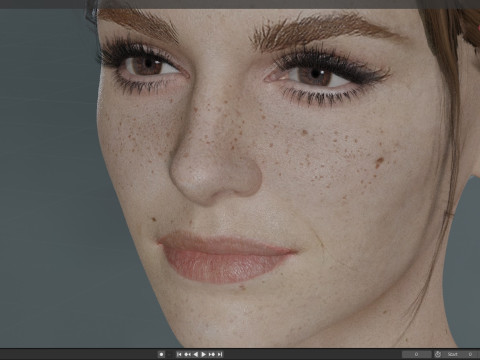
Task: Click the Start frame field
Action: (460, 354)
